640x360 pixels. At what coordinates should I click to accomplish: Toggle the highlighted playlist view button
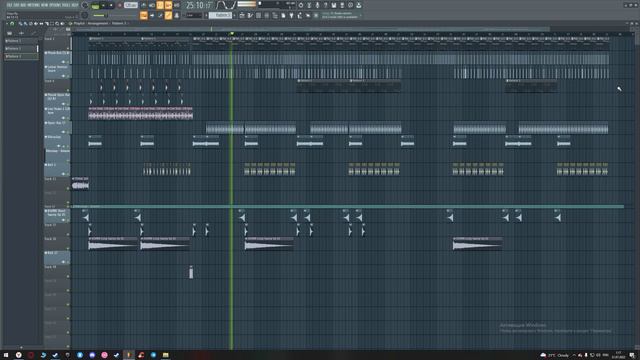(x=144, y=15)
